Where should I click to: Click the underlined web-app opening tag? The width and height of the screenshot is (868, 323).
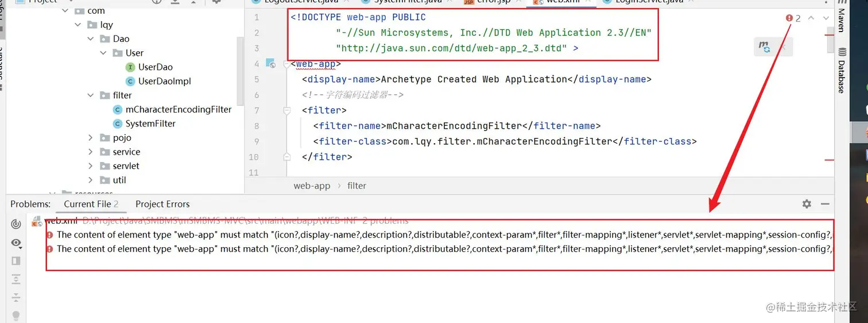coord(316,64)
